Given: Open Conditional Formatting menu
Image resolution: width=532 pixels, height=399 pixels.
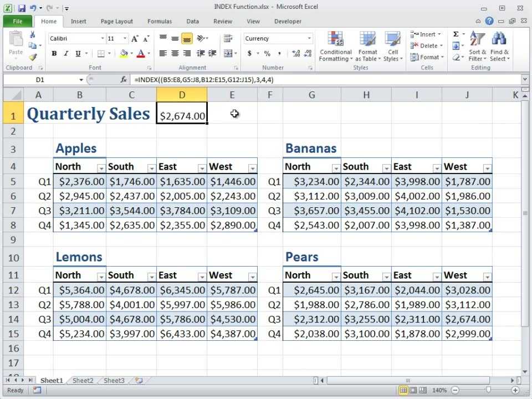Looking at the screenshot, I should point(336,47).
